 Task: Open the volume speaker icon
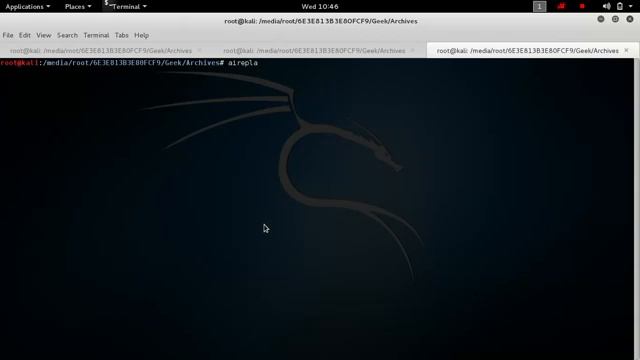tap(607, 6)
